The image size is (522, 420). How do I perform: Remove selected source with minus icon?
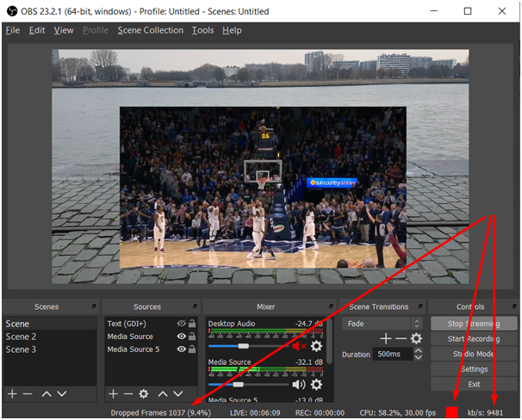[128, 393]
